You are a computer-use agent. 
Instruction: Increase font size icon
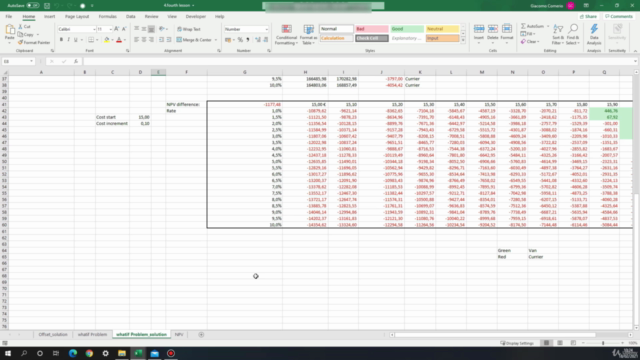tap(117, 29)
